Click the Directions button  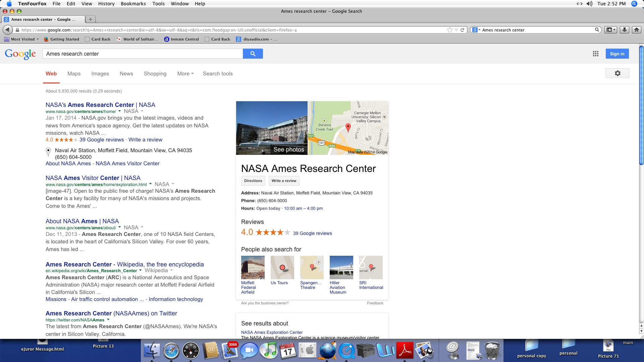[x=253, y=181]
